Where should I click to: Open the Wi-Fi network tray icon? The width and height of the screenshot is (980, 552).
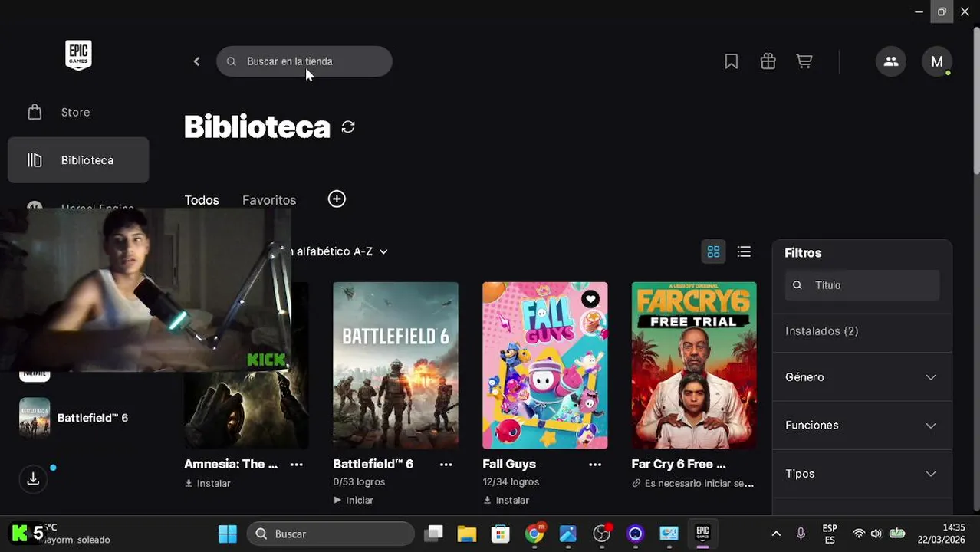[x=858, y=534]
